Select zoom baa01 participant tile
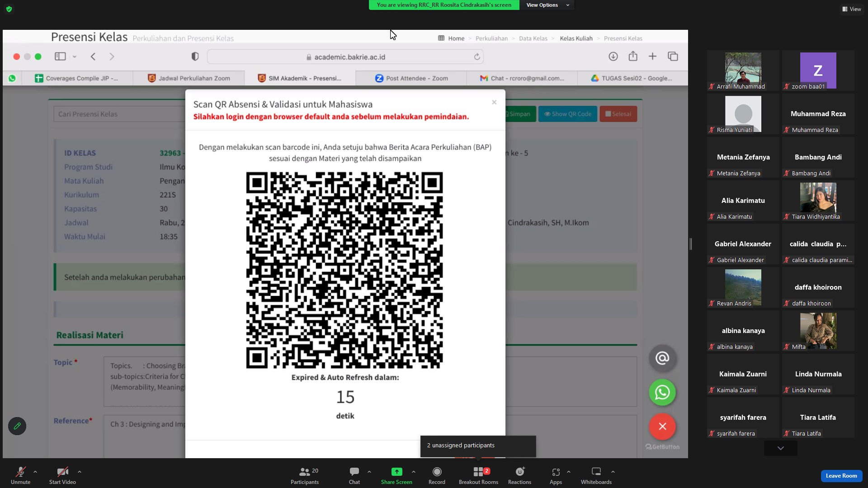The height and width of the screenshot is (488, 868). point(818,70)
